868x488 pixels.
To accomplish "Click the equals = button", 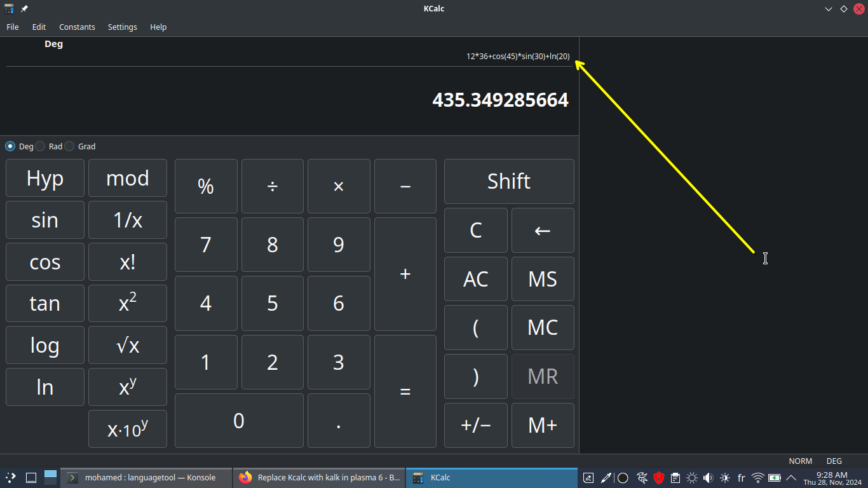I will (405, 391).
